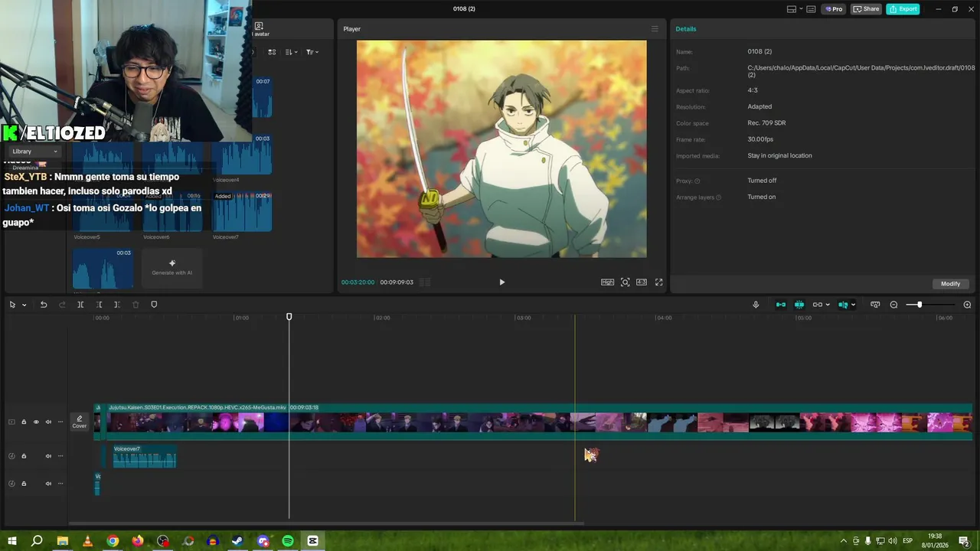
Task: Toggle auto snapping on the timeline
Action: (799, 305)
